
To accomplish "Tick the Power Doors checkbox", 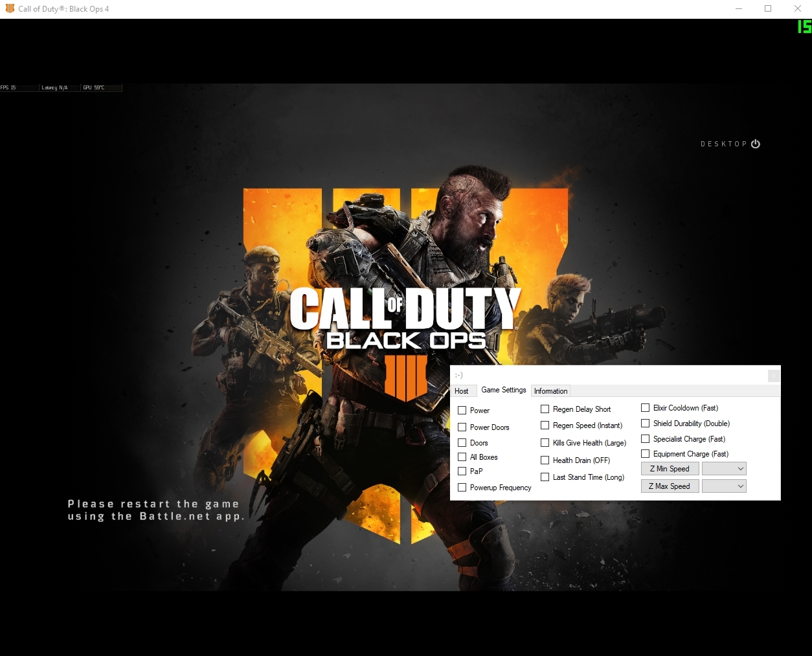I will point(462,427).
